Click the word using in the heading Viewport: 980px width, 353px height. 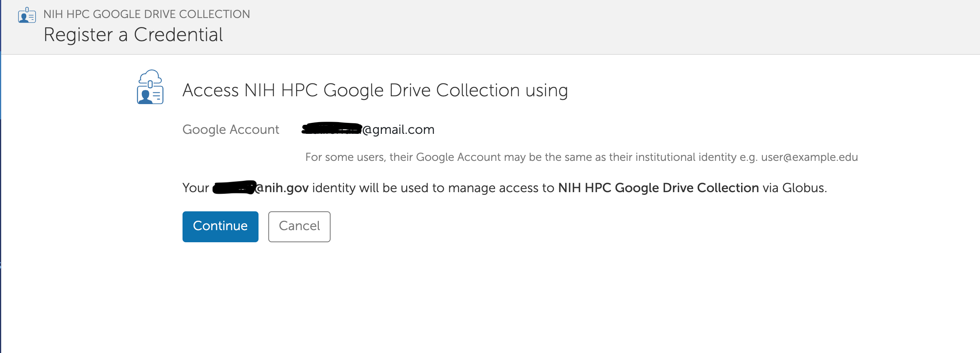(546, 90)
